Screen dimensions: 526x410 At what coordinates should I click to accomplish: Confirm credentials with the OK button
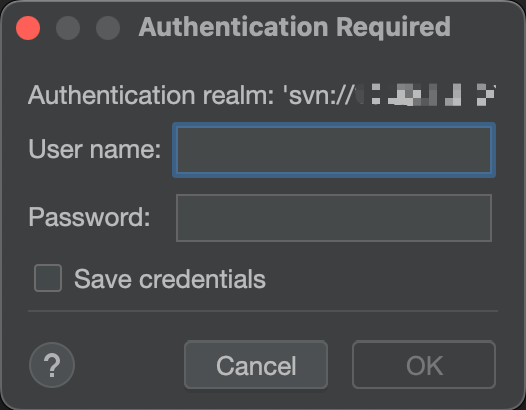click(424, 365)
